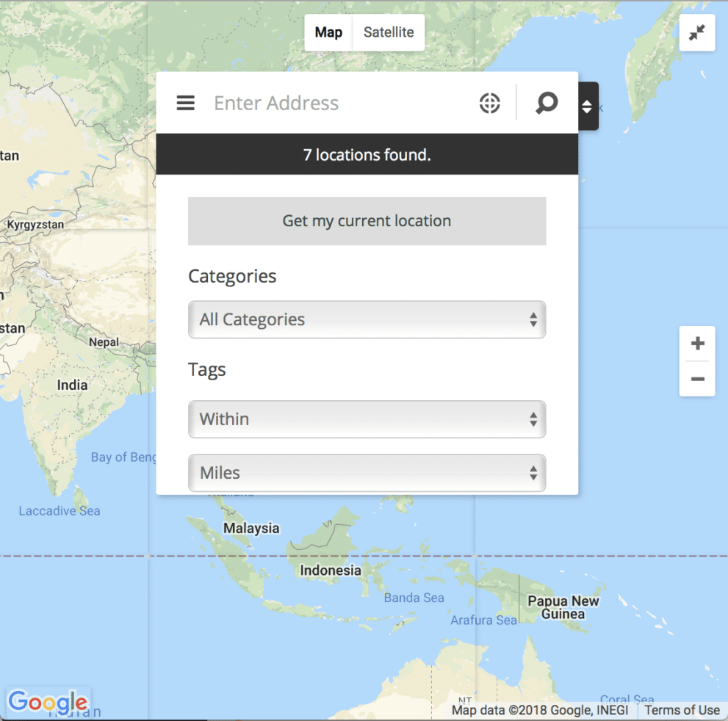Image resolution: width=728 pixels, height=721 pixels.
Task: Zoom out with the minus control
Action: pyautogui.click(x=696, y=379)
